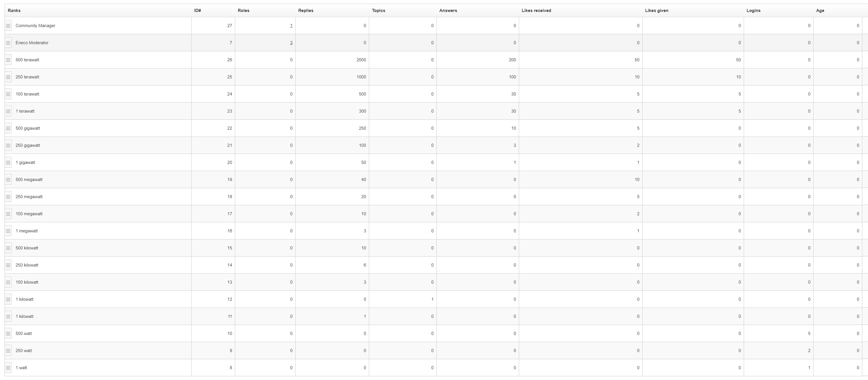This screenshot has height=380, width=868.
Task: Click ID value 11 for 1 kilowatt
Action: click(230, 317)
